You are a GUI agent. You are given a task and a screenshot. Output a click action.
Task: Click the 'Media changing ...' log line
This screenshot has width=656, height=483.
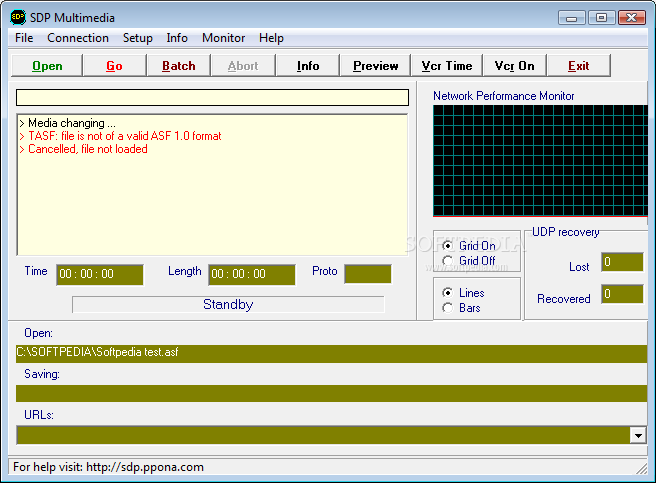point(68,123)
